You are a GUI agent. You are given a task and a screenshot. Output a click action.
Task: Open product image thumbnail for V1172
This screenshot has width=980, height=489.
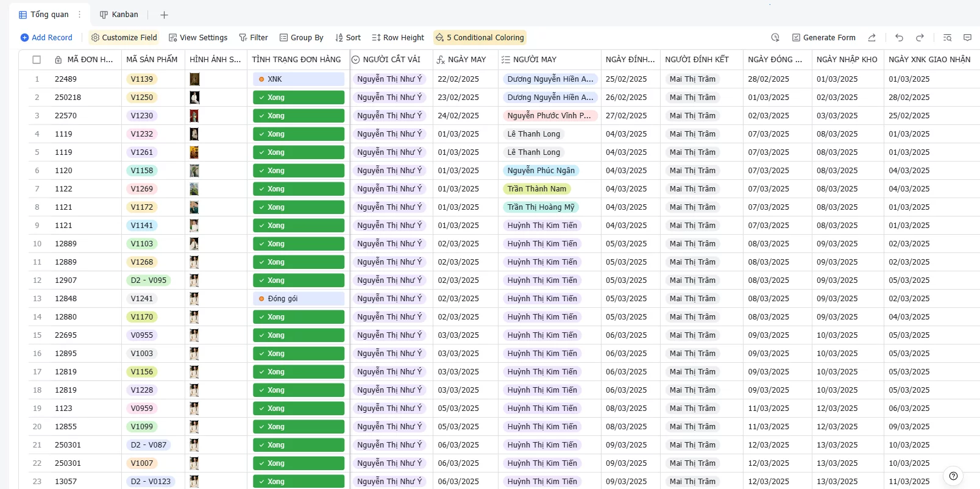coord(194,207)
